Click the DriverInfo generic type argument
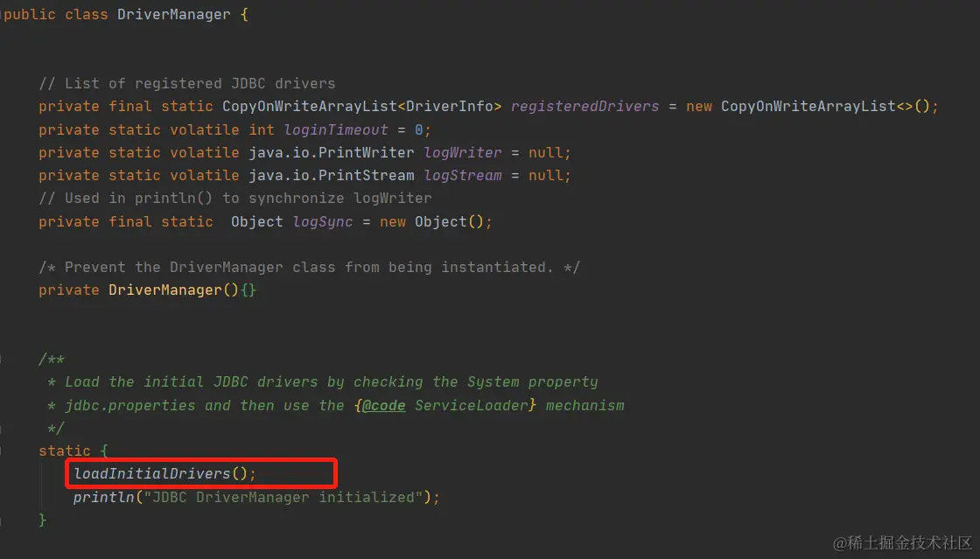Screen dimensions: 980x559 click(x=450, y=107)
